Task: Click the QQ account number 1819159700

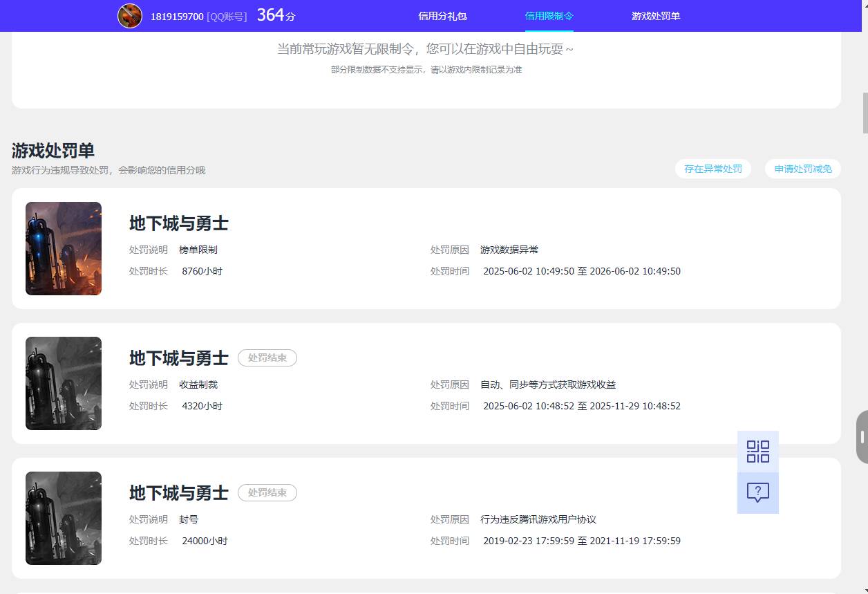Action: [177, 16]
